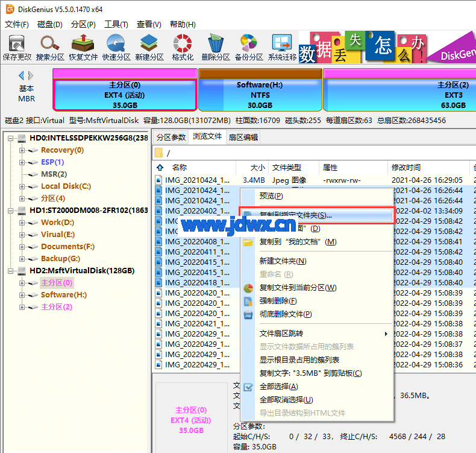Expand the Backup(G:) partition node
This screenshot has width=476, height=453.
coord(22,259)
